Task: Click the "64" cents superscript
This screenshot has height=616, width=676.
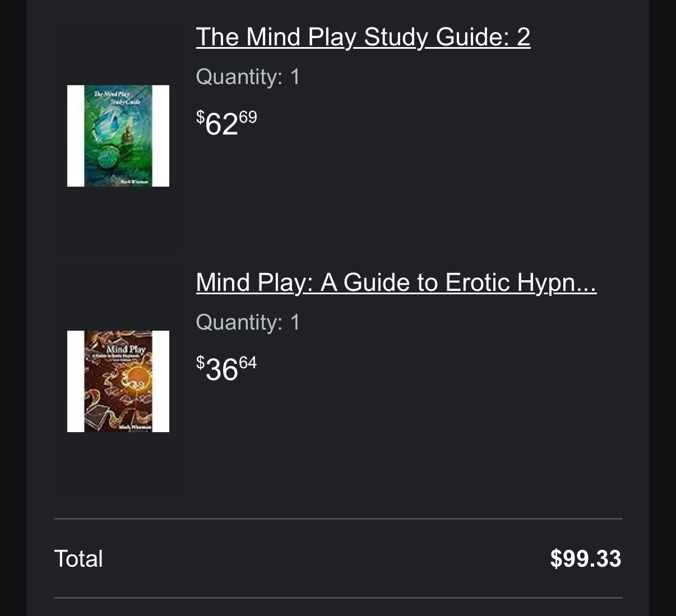Action: pyautogui.click(x=248, y=363)
